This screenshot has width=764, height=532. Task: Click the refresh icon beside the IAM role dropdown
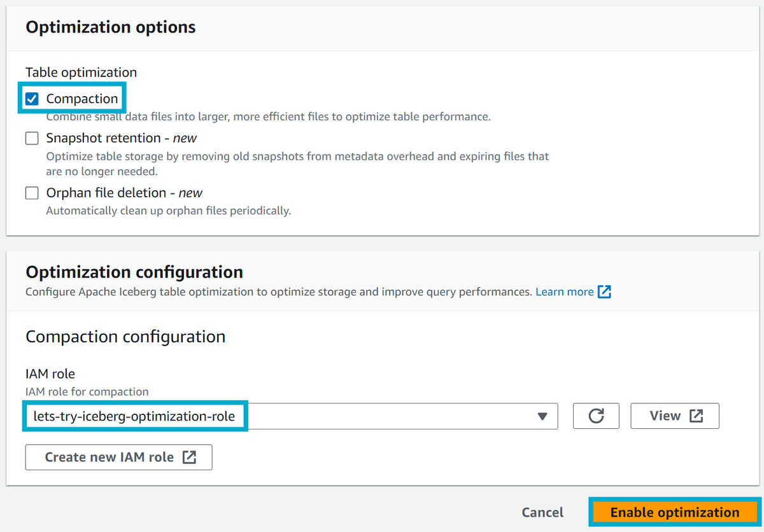coord(596,416)
